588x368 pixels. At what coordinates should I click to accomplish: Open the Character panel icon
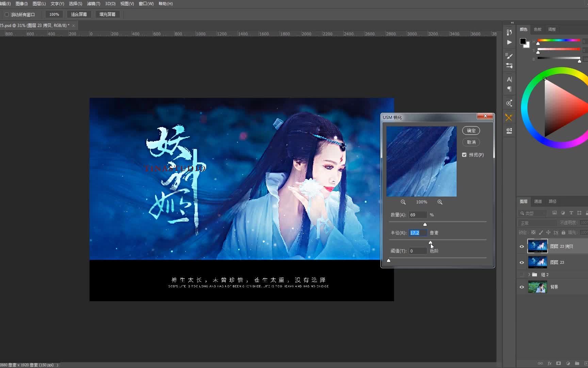(509, 79)
